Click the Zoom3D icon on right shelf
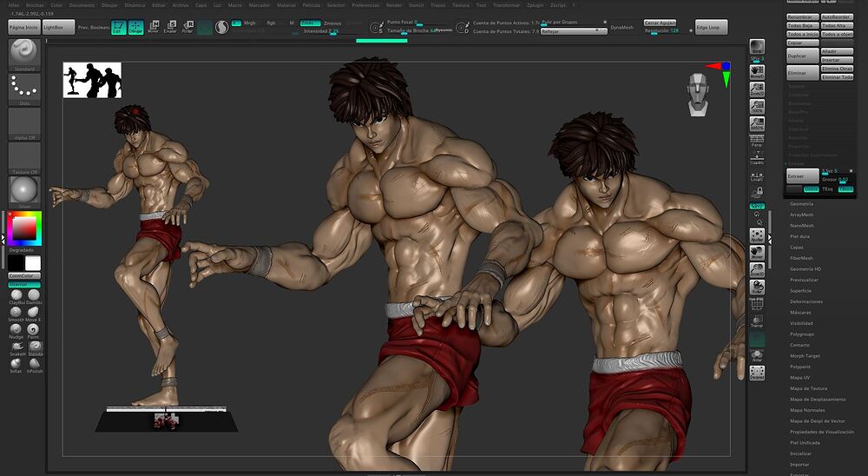This screenshot has height=476, width=868. coord(757,269)
